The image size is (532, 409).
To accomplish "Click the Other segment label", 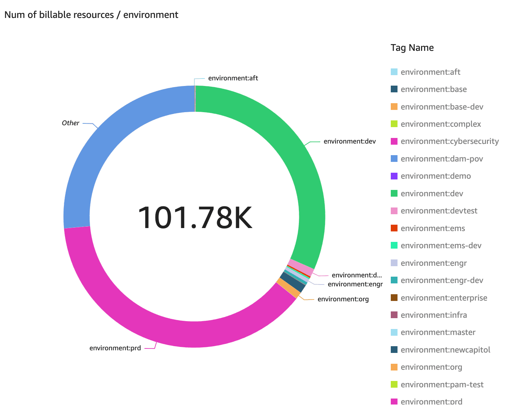I will pyautogui.click(x=71, y=123).
